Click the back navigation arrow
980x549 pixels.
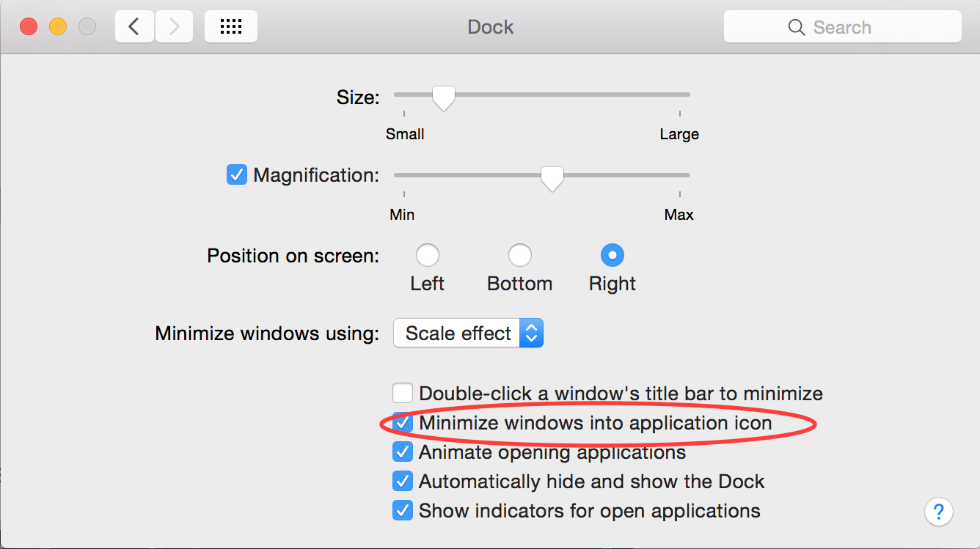tap(134, 26)
